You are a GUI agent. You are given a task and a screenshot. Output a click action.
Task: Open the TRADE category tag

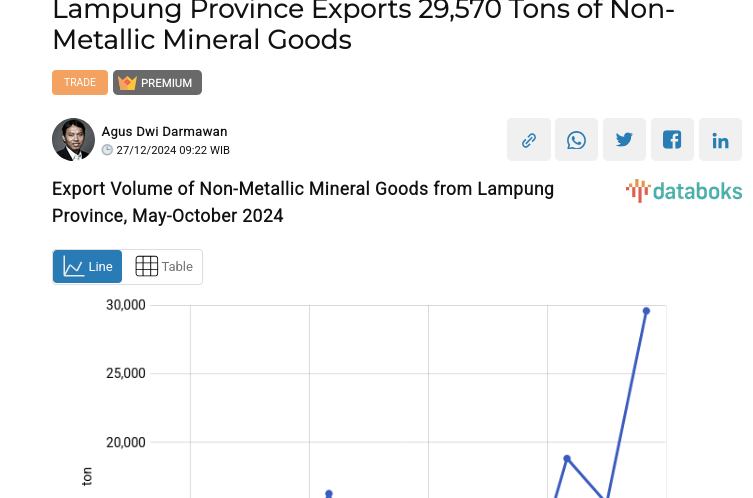pos(80,83)
